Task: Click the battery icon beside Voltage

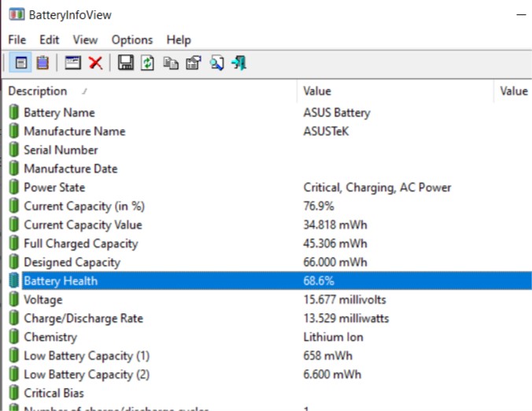Action: (14, 299)
